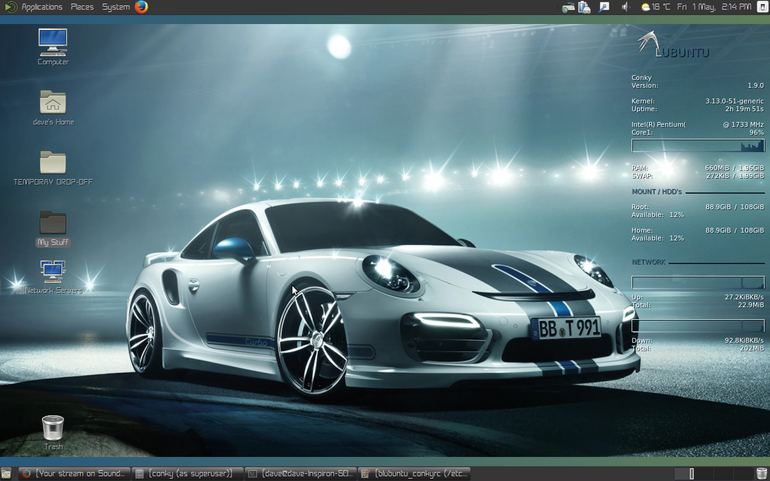Click the battery power tray icon

(x=584, y=7)
